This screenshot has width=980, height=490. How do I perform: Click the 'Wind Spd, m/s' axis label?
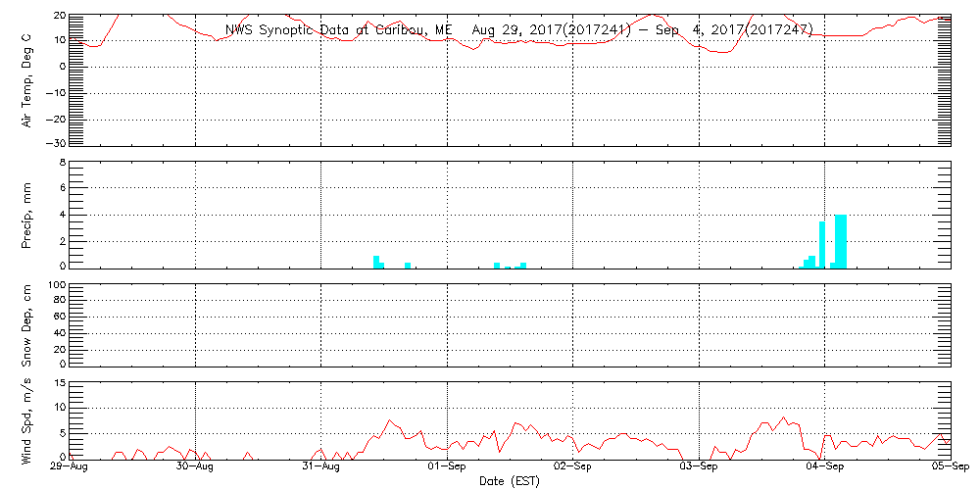click(x=26, y=421)
